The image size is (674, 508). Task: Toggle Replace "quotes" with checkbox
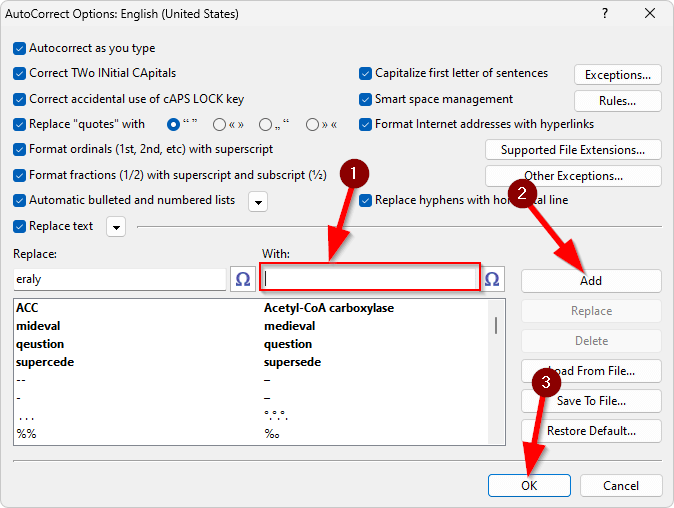[x=19, y=125]
